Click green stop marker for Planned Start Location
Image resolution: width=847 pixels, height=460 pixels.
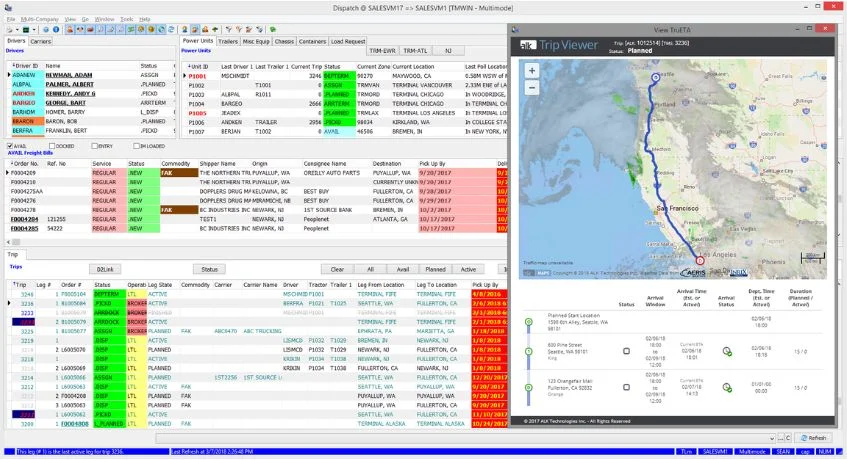tap(529, 322)
